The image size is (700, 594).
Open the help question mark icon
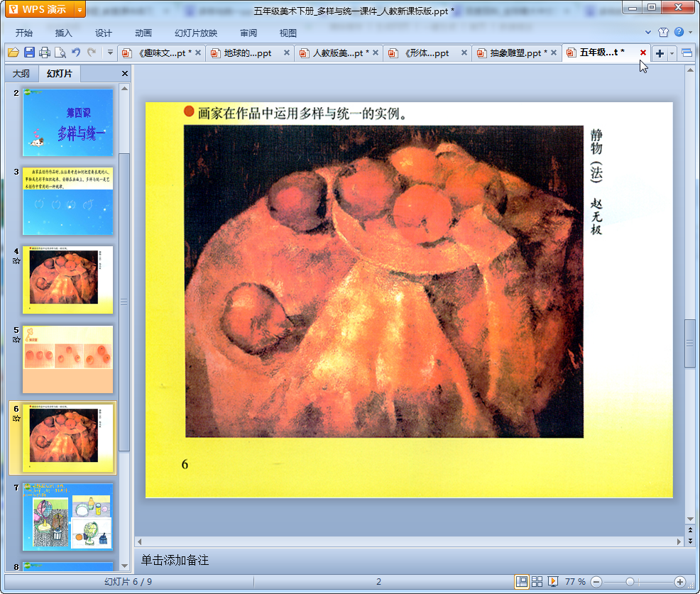[679, 32]
